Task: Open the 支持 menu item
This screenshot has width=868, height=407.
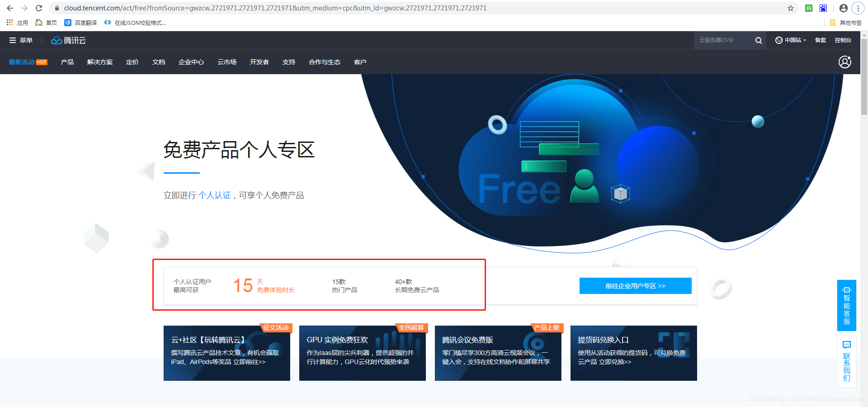Action: click(289, 62)
